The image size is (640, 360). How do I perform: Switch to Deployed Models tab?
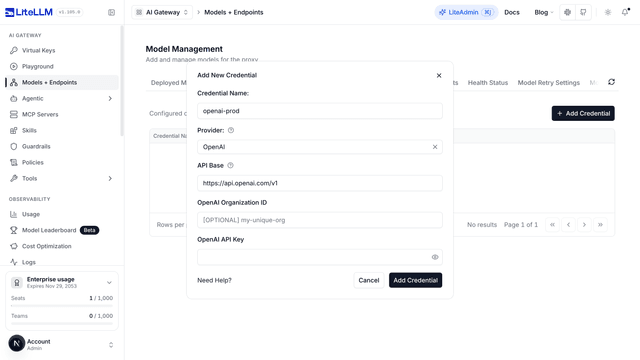click(x=169, y=82)
